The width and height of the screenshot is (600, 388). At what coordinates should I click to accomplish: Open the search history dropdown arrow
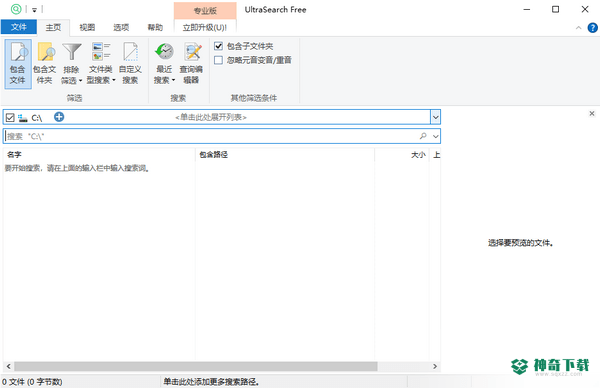point(435,136)
